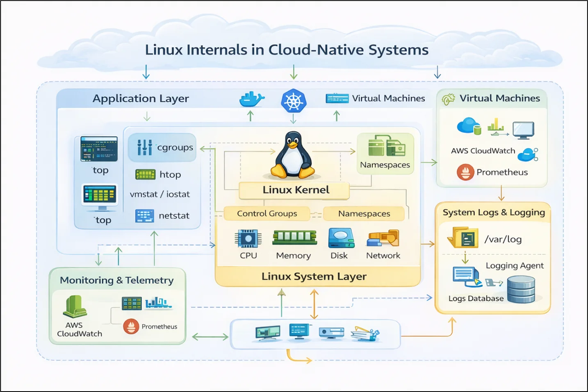This screenshot has width=588, height=392.
Task: Select the Network icon
Action: tap(383, 238)
